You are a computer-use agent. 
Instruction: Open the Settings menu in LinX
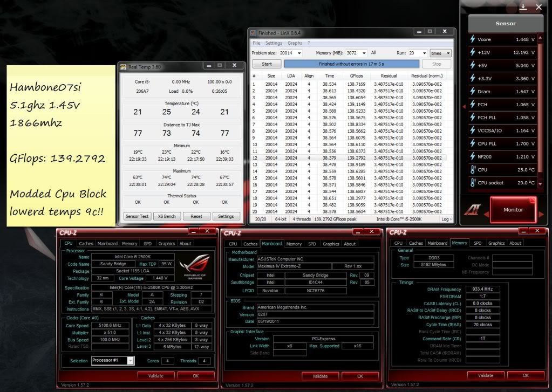tap(274, 43)
